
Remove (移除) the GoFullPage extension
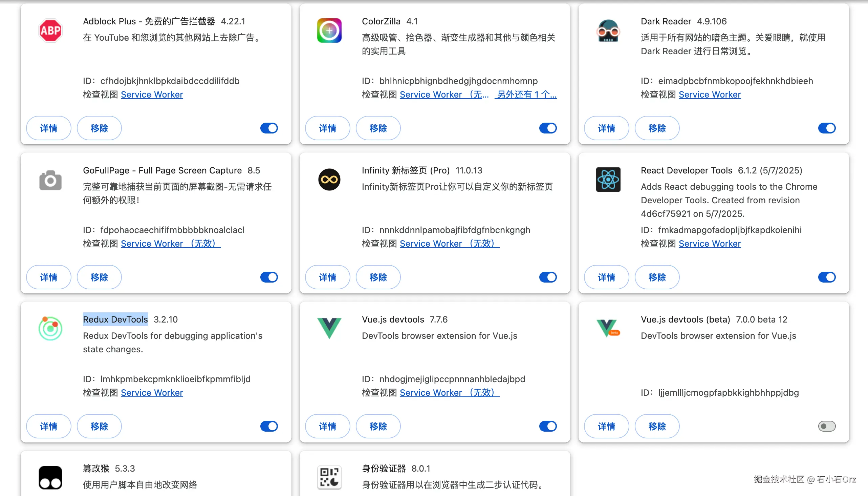tap(99, 277)
